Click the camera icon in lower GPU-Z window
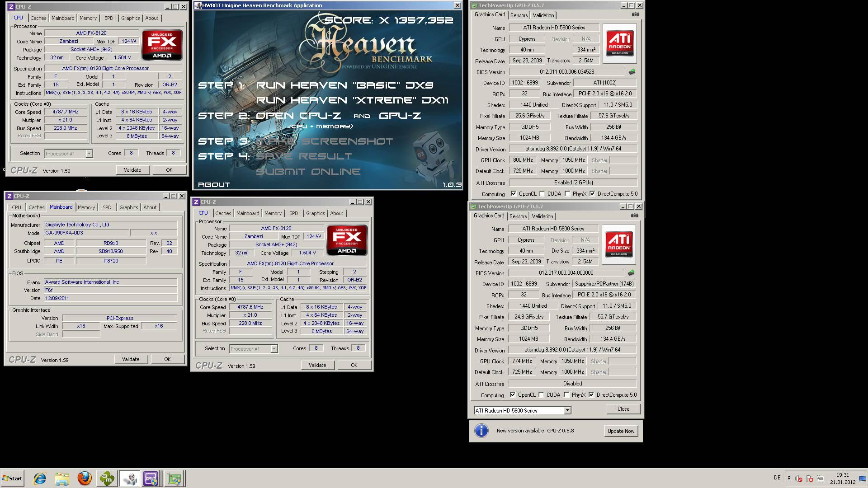The width and height of the screenshot is (868, 488). tap(634, 216)
